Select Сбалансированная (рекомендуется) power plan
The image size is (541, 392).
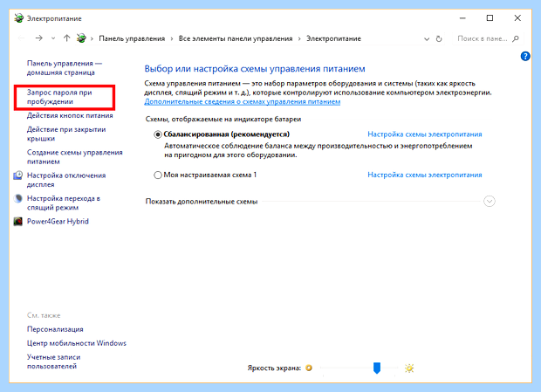coord(157,134)
